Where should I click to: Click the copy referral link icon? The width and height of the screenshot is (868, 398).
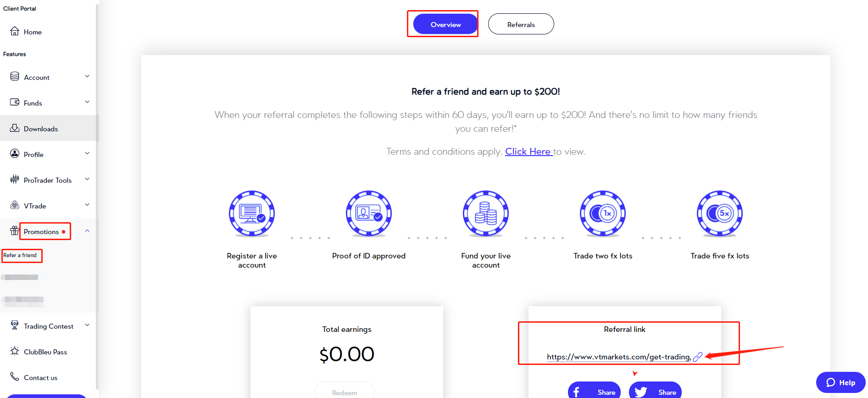pyautogui.click(x=697, y=357)
